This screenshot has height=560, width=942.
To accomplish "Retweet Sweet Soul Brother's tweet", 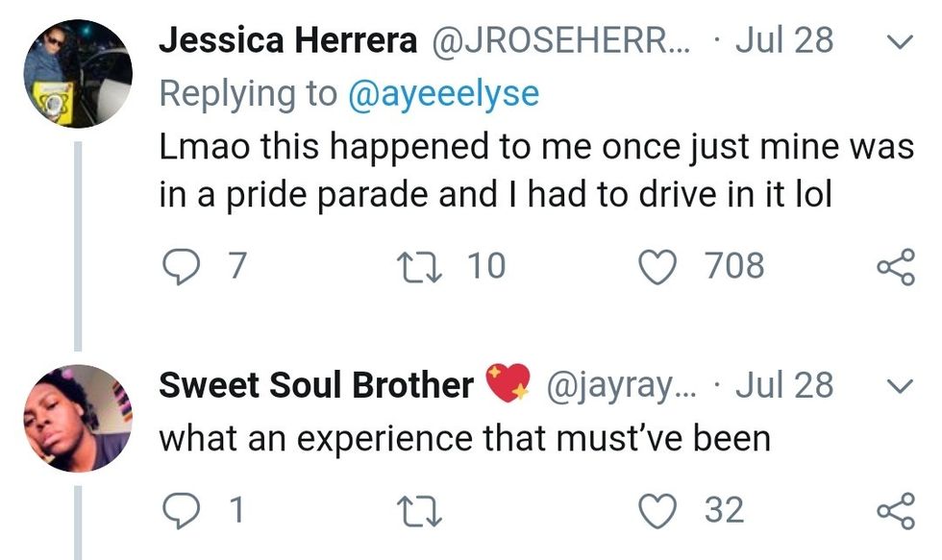I will coord(423,509).
